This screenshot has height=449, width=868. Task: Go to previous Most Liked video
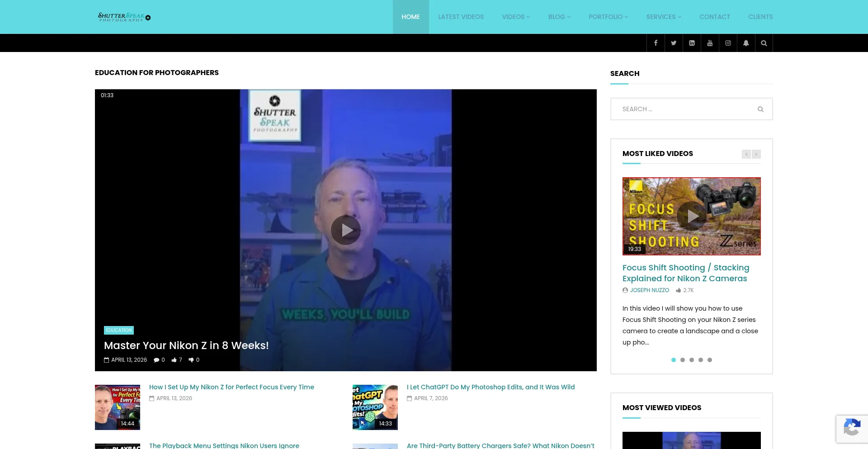coord(746,154)
